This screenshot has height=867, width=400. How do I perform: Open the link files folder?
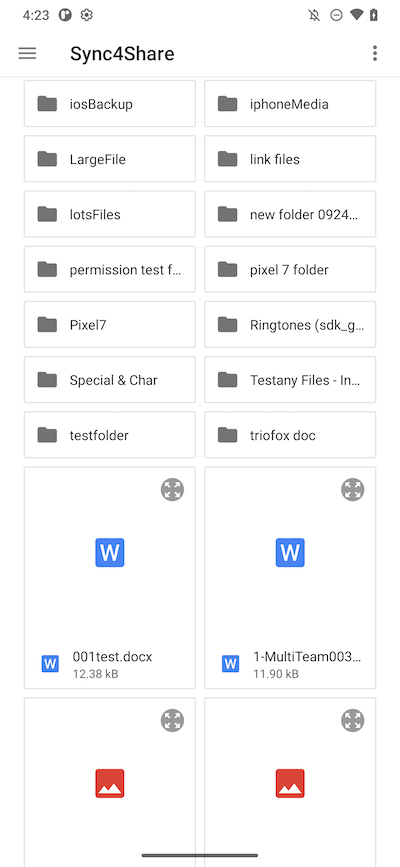pos(290,159)
